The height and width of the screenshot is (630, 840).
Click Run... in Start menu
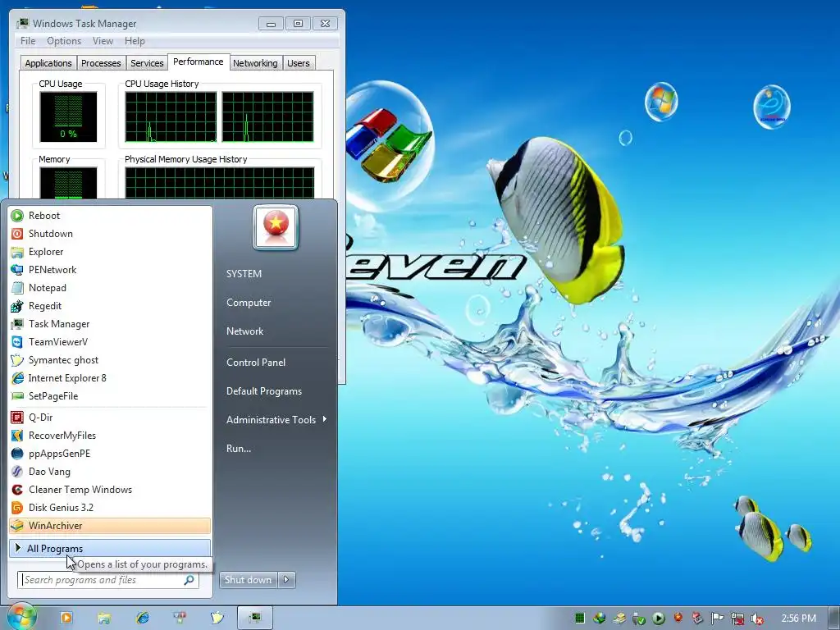tap(239, 449)
